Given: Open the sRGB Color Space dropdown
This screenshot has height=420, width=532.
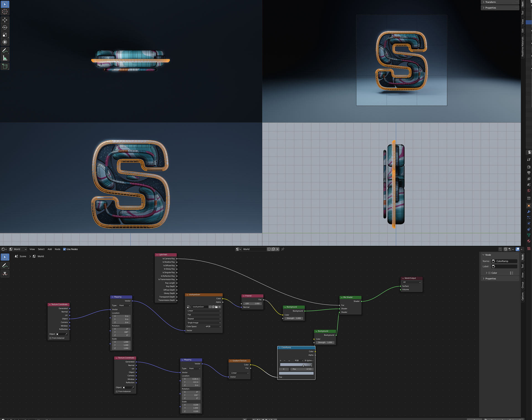Looking at the screenshot, I should [x=213, y=327].
